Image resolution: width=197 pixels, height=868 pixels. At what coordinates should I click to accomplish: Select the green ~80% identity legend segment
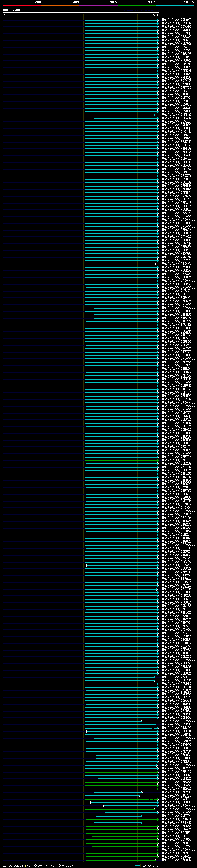point(137,6)
